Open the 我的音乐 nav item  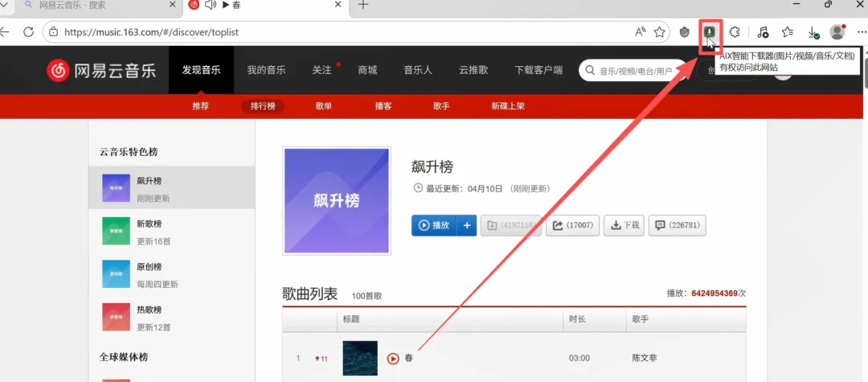coord(266,70)
